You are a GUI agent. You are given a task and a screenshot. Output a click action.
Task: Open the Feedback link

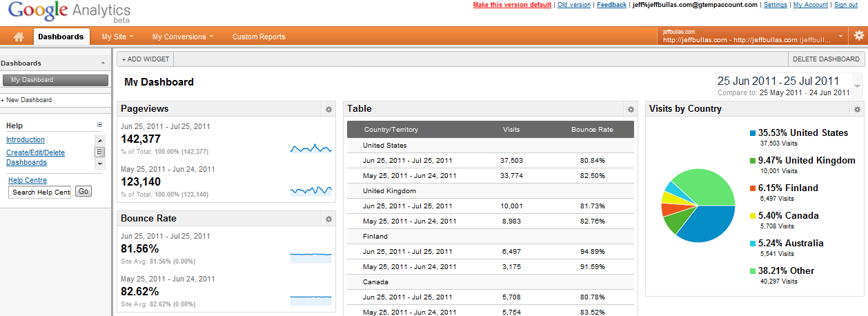pyautogui.click(x=612, y=5)
